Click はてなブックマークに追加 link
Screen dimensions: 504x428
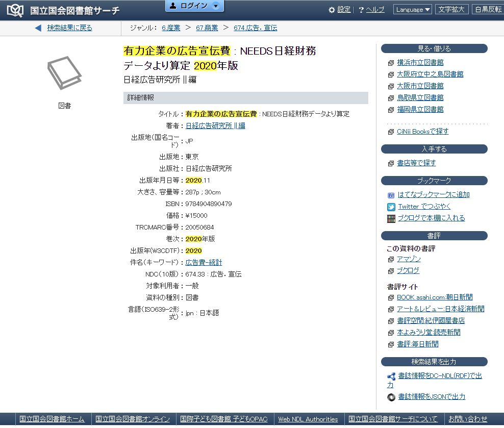coord(434,195)
